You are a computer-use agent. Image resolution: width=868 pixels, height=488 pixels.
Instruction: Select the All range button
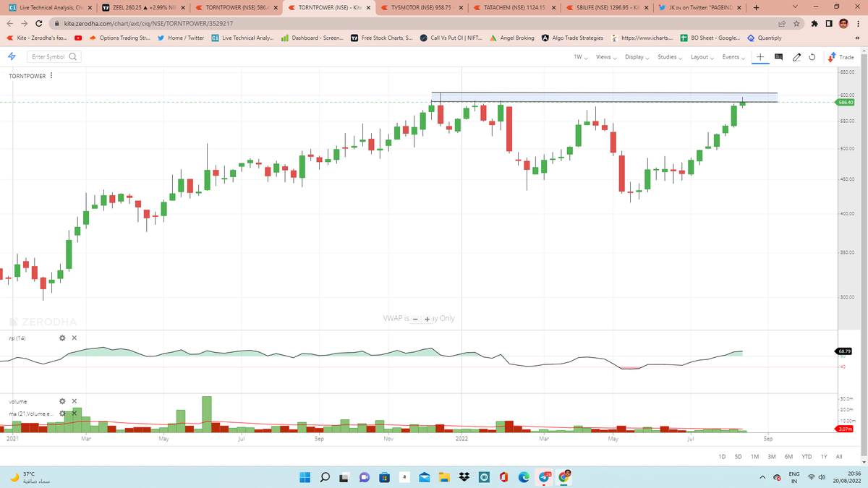click(838, 456)
